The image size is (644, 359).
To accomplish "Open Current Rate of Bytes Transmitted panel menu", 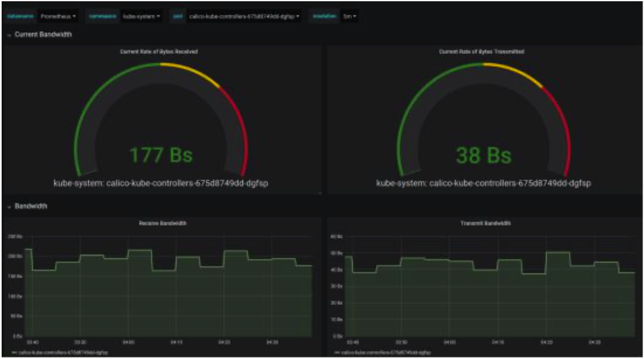I will point(481,52).
